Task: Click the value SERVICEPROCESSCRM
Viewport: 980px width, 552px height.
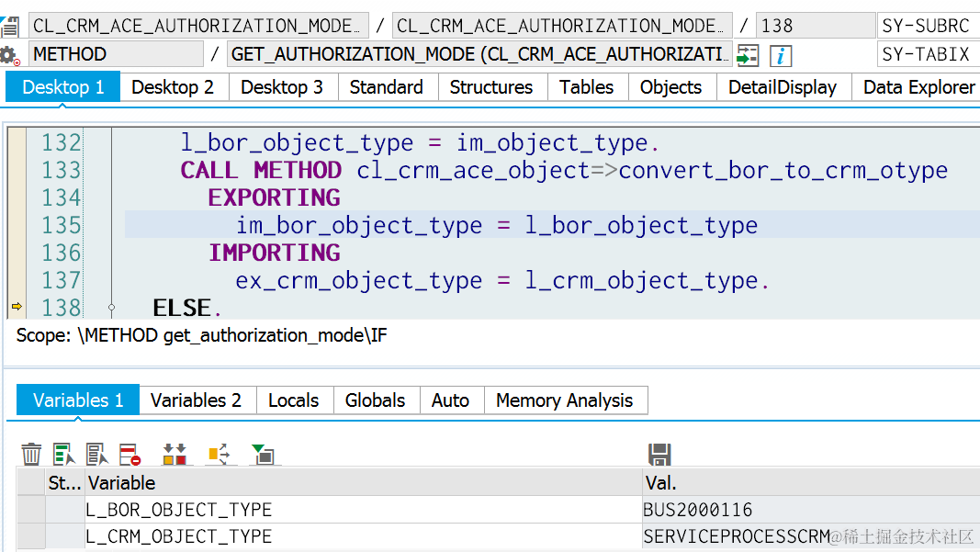Action: pos(737,536)
